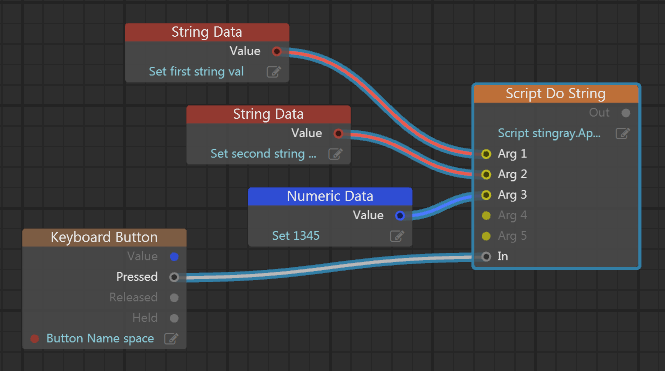Click the Released output port
The image size is (665, 371).
click(x=174, y=298)
